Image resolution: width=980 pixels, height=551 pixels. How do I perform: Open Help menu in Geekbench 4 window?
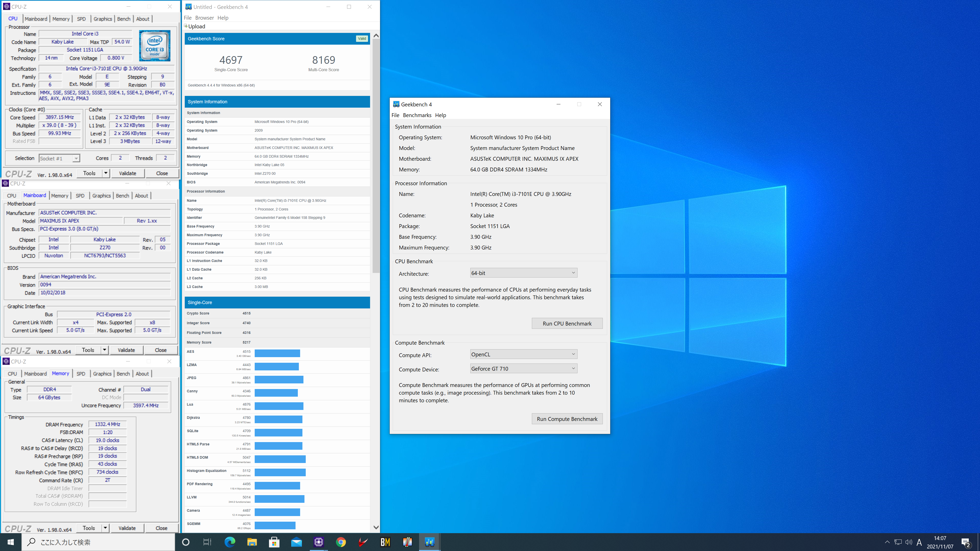[440, 115]
